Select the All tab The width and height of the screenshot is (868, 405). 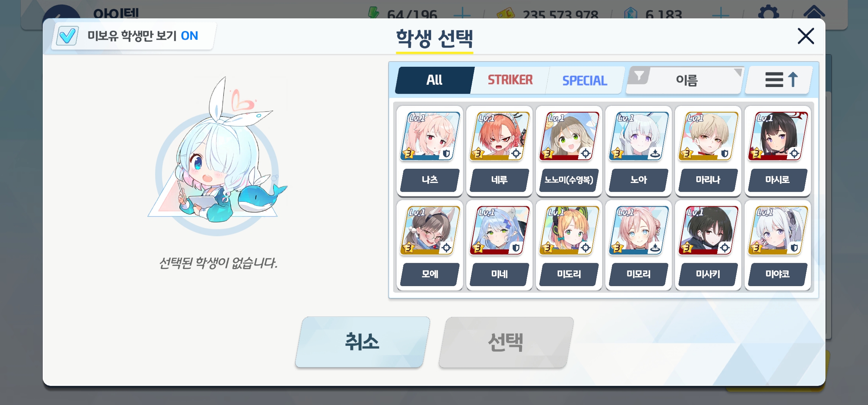click(x=434, y=80)
